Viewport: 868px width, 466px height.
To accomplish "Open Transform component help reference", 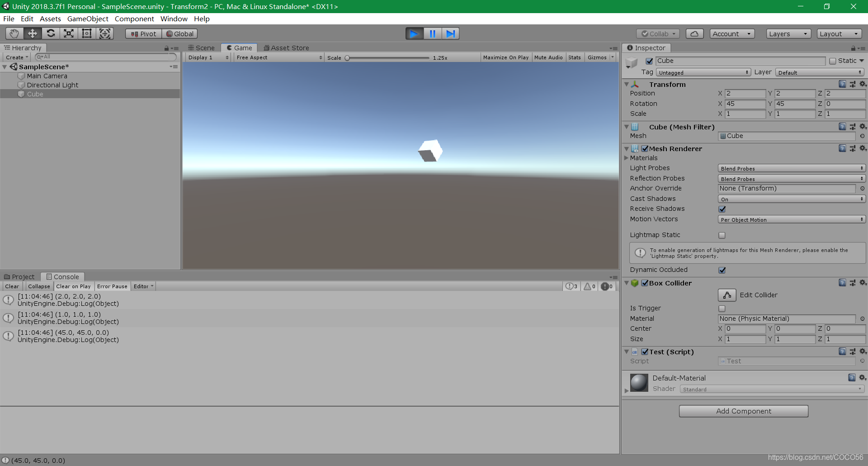I will 842,84.
